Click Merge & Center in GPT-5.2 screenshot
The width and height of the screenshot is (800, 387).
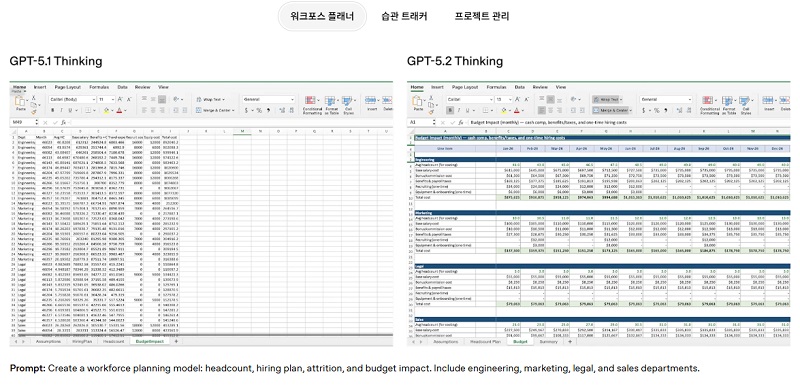[x=612, y=110]
